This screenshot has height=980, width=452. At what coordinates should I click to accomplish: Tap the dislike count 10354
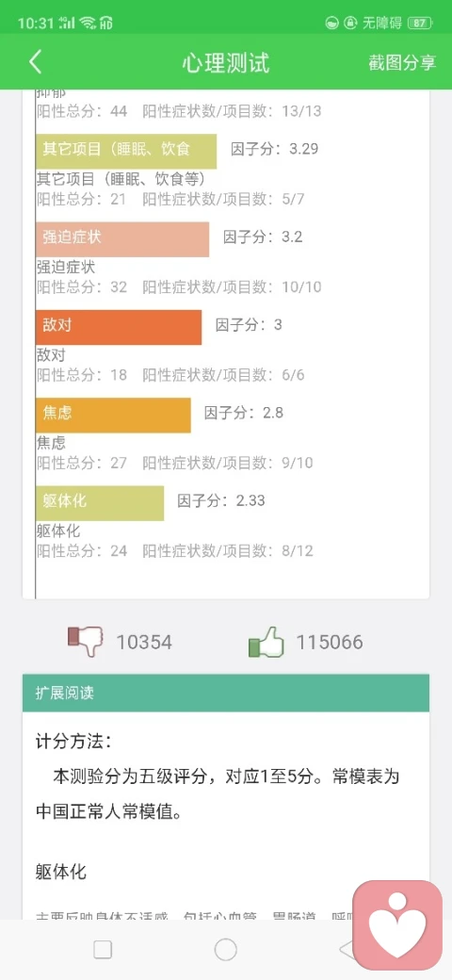coord(144,643)
